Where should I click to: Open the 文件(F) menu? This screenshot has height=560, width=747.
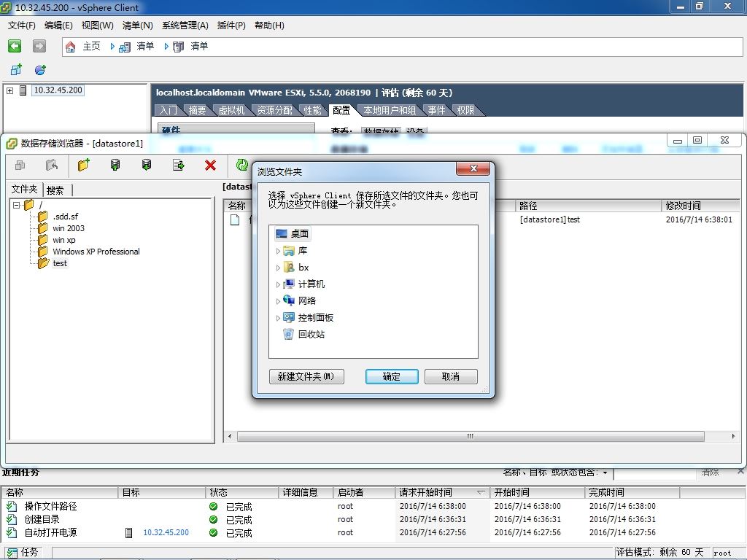[x=21, y=26]
